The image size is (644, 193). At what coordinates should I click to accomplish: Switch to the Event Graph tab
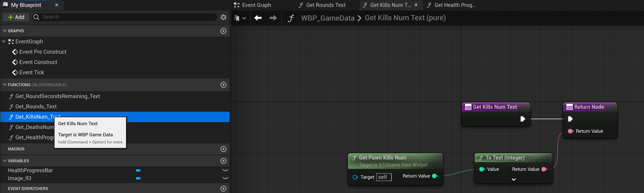pos(253,5)
